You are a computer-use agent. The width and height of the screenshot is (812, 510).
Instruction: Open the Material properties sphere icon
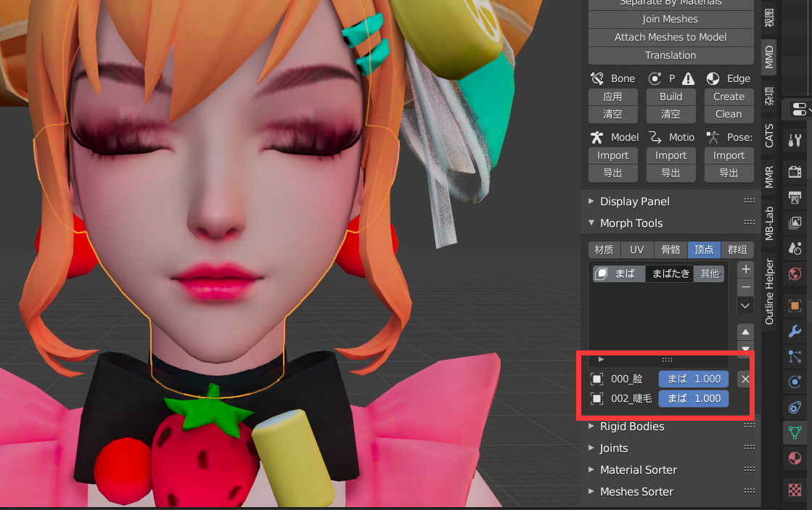(795, 458)
